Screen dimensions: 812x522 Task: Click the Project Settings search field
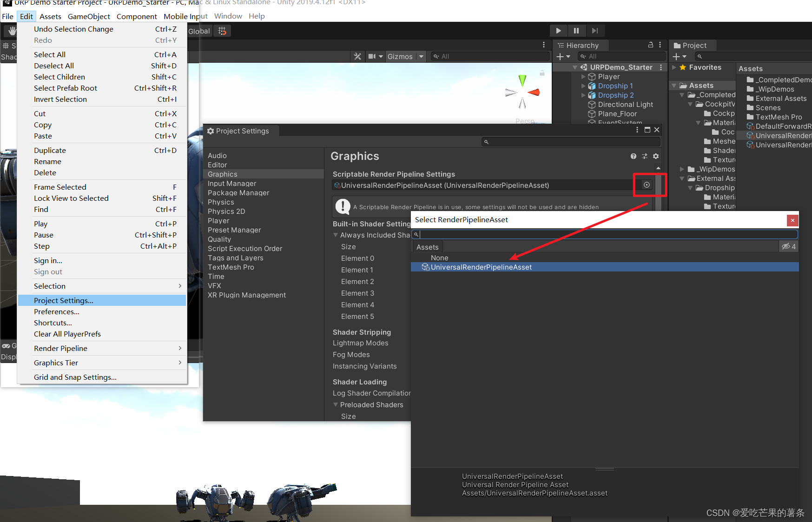point(571,142)
